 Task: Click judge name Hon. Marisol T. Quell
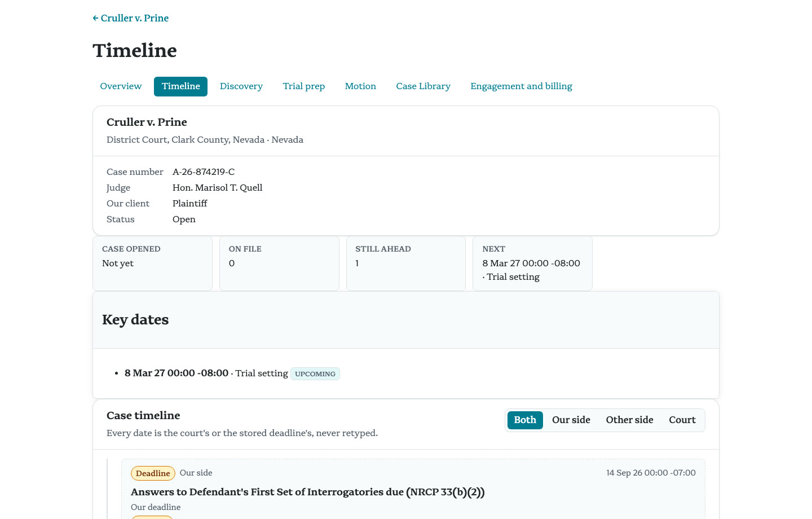[218, 188]
